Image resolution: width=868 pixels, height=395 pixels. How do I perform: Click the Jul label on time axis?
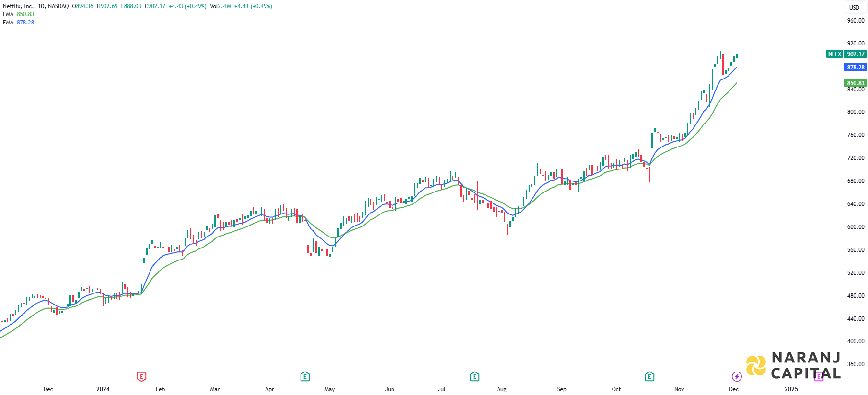(441, 389)
